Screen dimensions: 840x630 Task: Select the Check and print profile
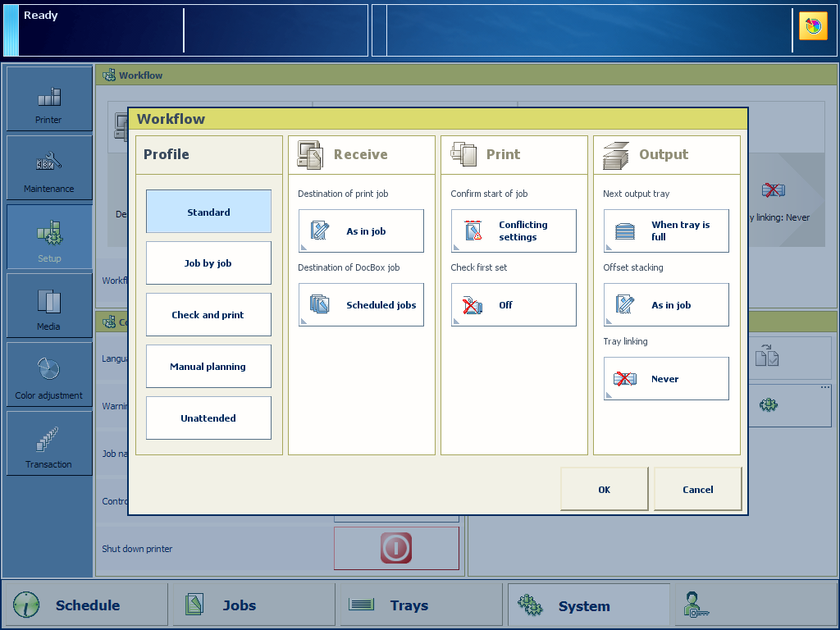(x=208, y=314)
